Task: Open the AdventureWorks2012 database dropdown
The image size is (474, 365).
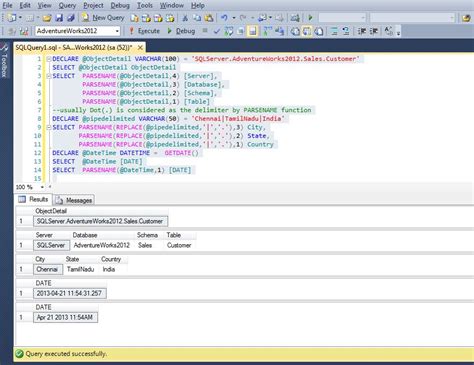Action: pyautogui.click(x=117, y=31)
